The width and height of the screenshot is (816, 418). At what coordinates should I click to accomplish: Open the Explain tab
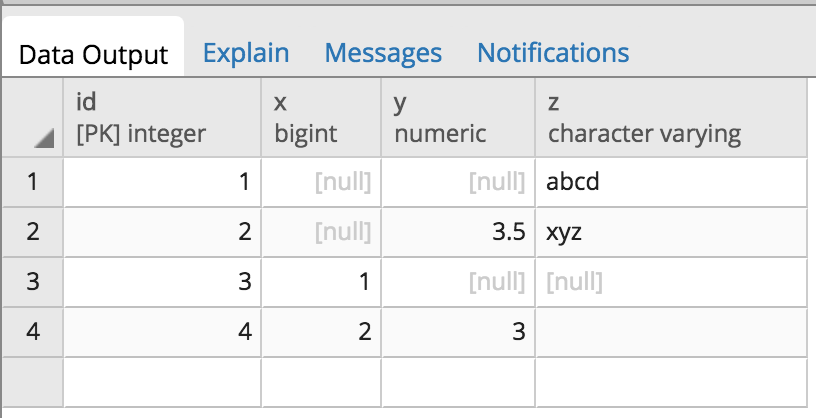[x=246, y=53]
